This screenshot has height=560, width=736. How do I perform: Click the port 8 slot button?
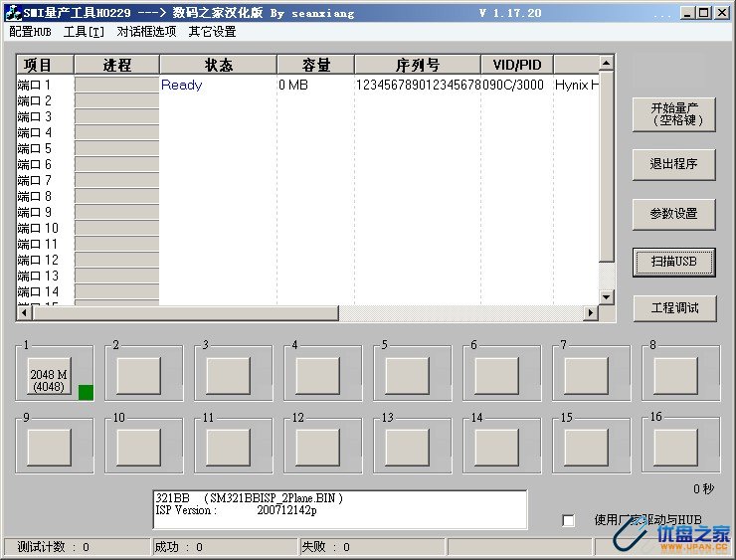(675, 376)
